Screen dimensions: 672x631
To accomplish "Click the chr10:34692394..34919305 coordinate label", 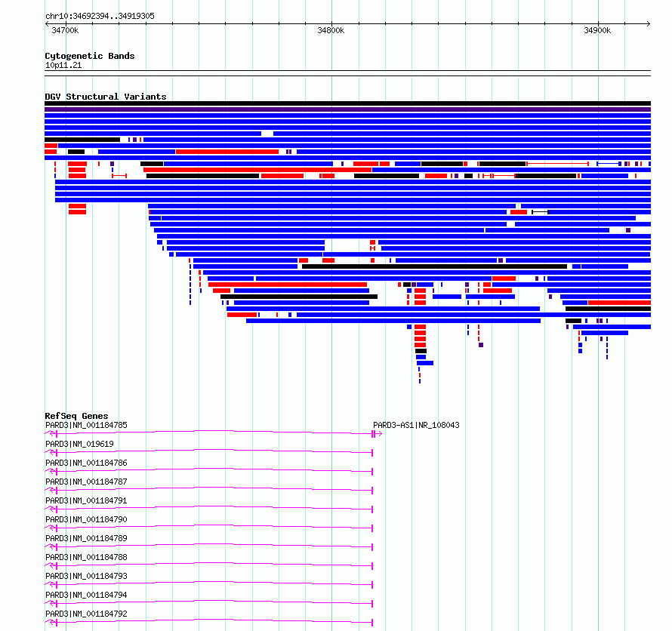I will (100, 17).
